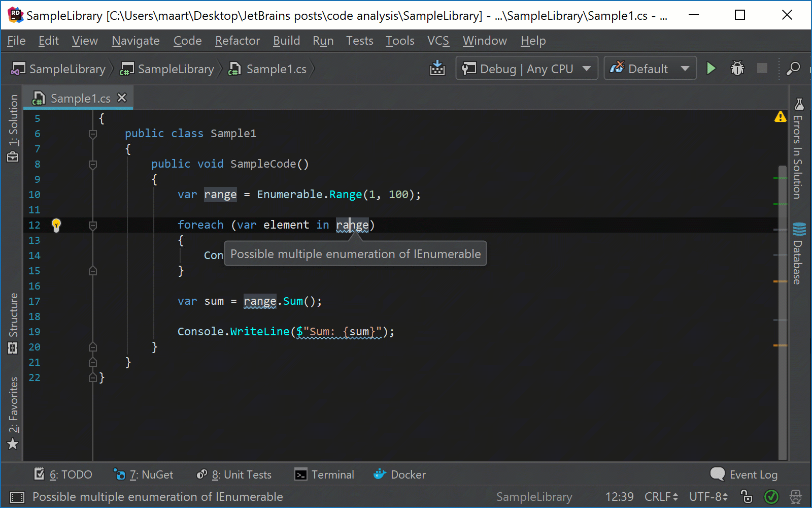Toggle the read-only lock in status bar

745,497
